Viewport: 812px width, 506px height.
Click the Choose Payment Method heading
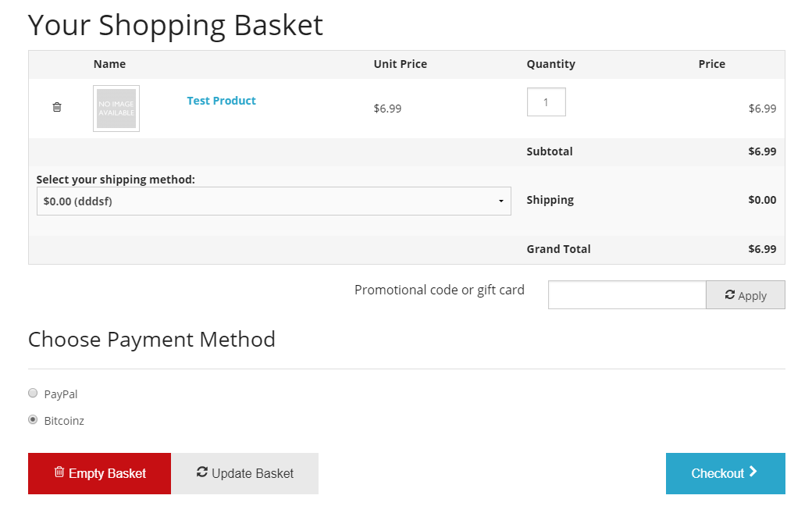[151, 340]
